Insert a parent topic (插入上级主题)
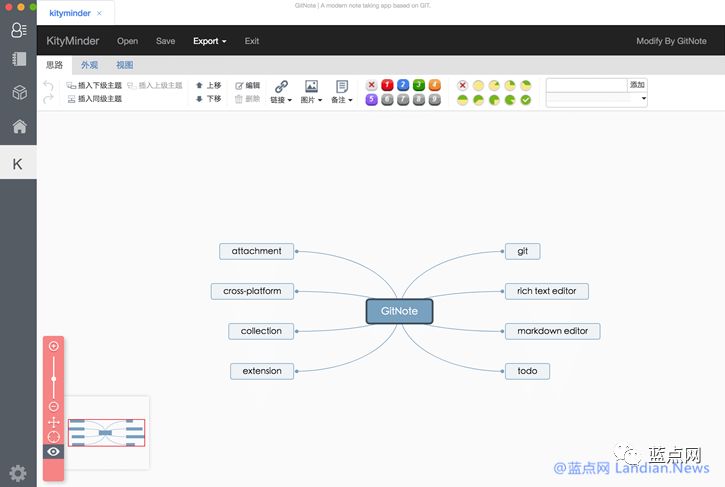Image resolution: width=725 pixels, height=487 pixels. tap(154, 85)
